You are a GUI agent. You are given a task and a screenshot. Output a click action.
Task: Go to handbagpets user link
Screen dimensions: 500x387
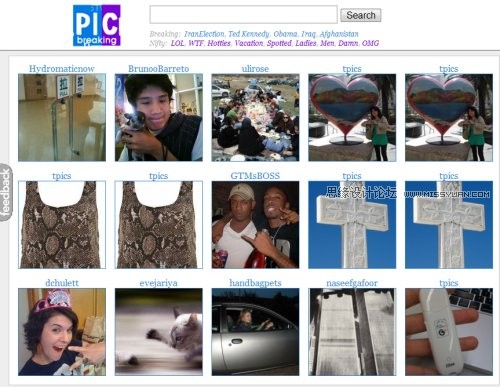point(255,283)
